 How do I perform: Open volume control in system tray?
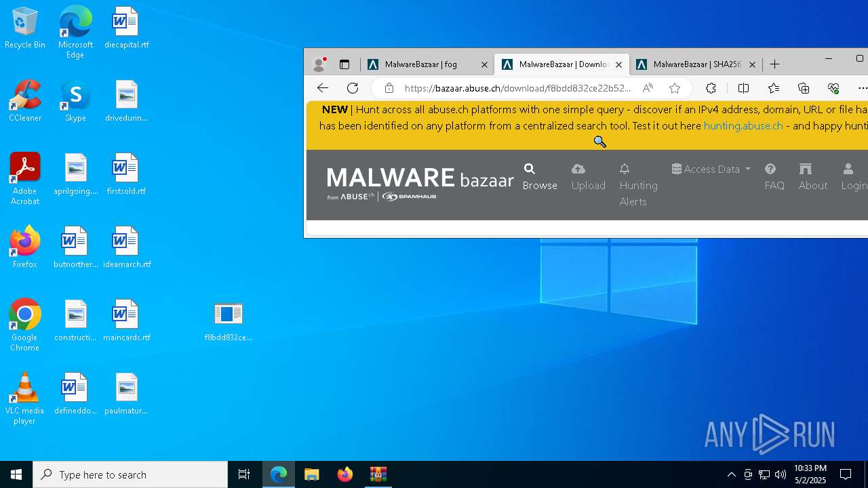(x=781, y=474)
